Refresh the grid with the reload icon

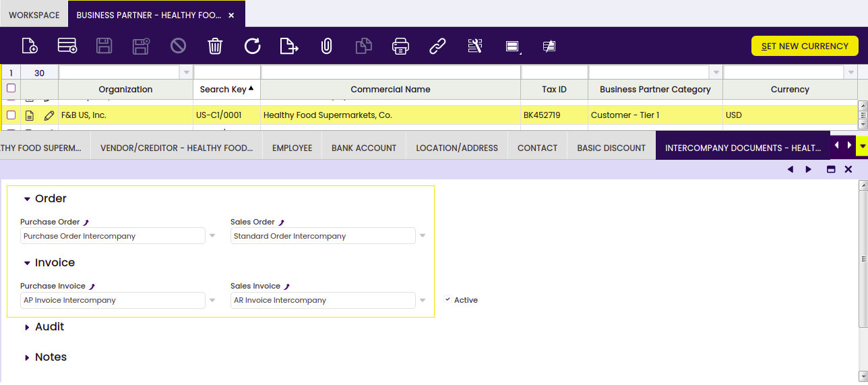[252, 46]
